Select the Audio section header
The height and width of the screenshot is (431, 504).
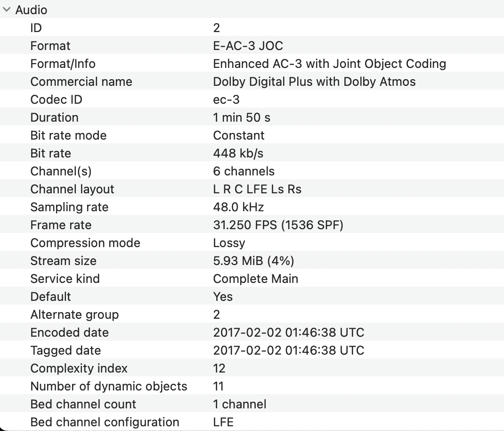click(x=31, y=10)
